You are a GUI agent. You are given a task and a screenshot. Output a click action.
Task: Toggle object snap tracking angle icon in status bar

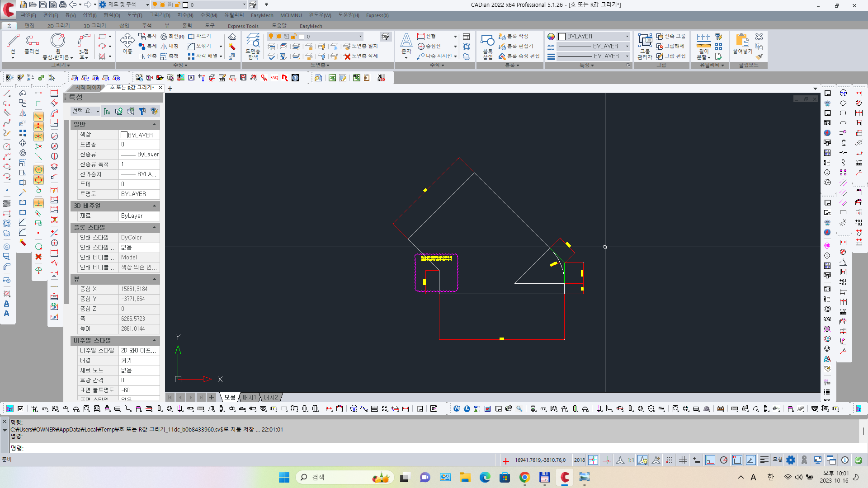750,460
